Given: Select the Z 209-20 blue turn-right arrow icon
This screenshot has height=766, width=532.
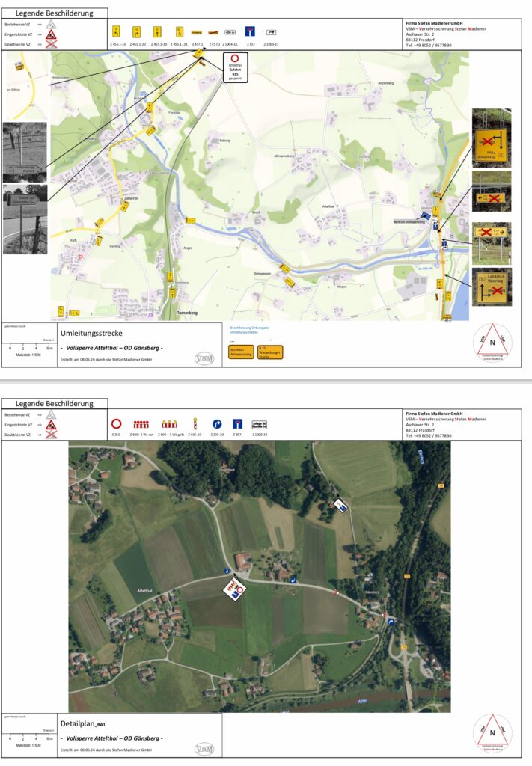Looking at the screenshot, I should (217, 424).
